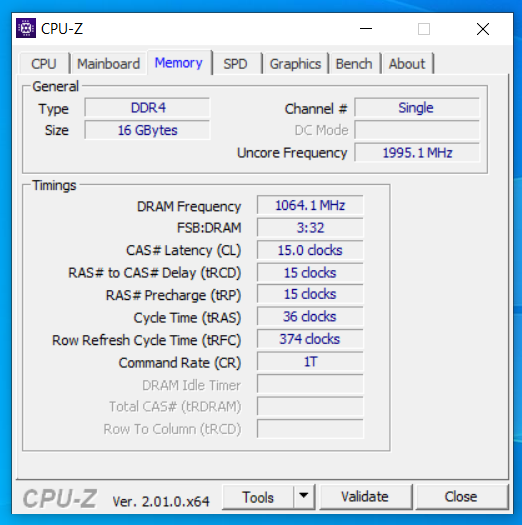Minimize the CPU-Z window
Image resolution: width=522 pixels, height=525 pixels.
click(x=366, y=29)
